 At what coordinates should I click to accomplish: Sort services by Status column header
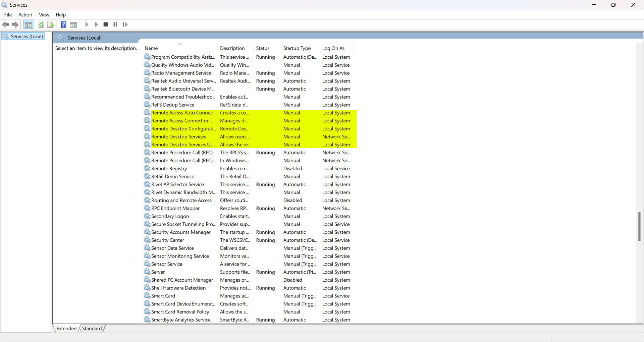point(263,48)
